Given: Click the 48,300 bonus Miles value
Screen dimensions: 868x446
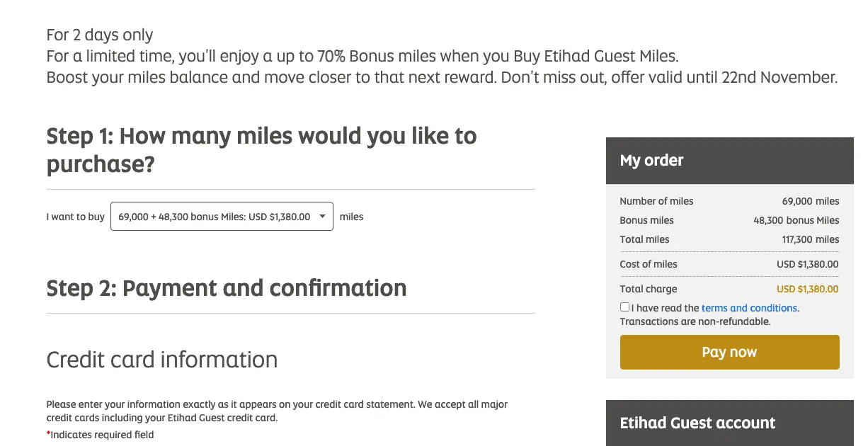Looking at the screenshot, I should (x=796, y=220).
